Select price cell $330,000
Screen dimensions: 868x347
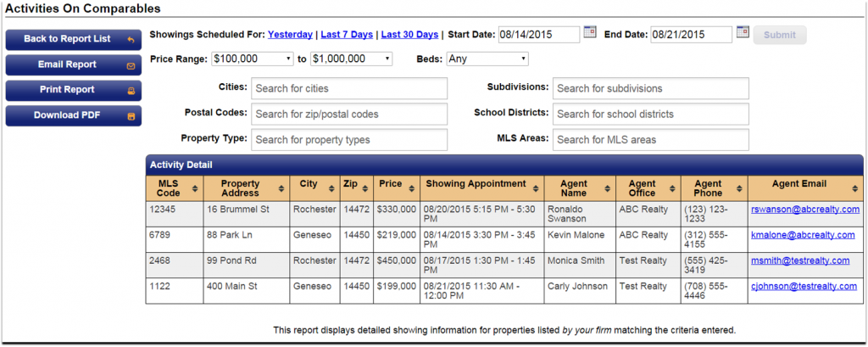coord(397,214)
